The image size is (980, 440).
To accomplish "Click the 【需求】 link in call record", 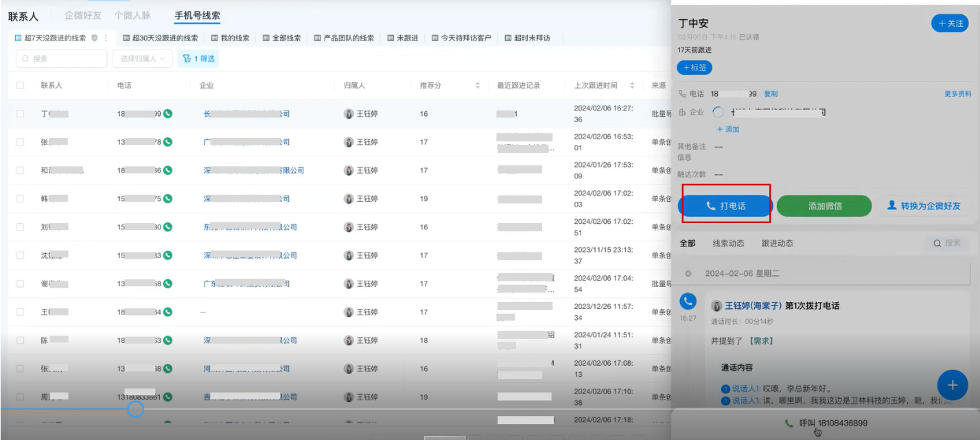I will (761, 340).
